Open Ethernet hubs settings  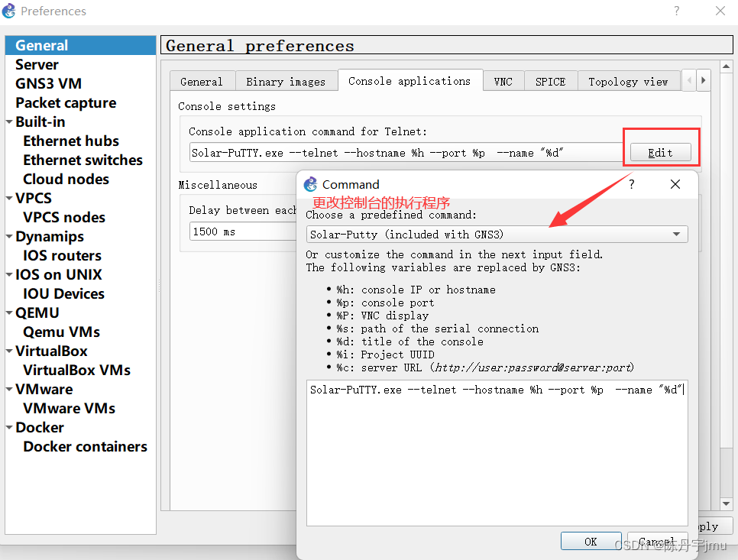(71, 141)
